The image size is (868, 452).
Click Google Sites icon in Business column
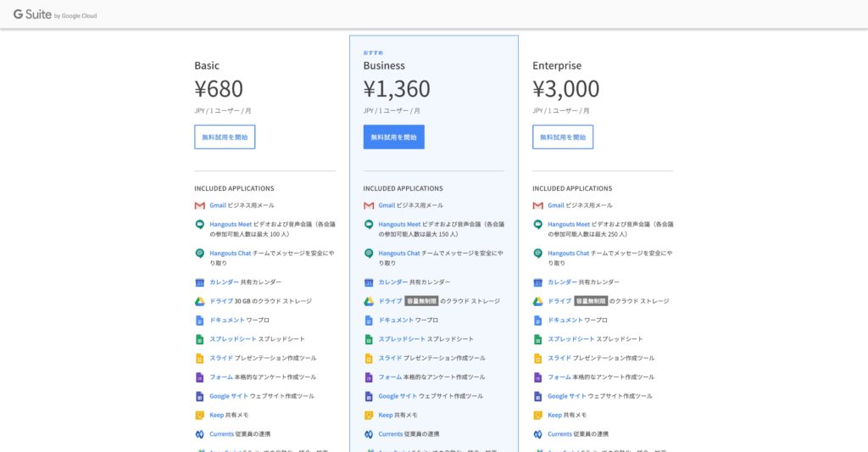pos(369,396)
